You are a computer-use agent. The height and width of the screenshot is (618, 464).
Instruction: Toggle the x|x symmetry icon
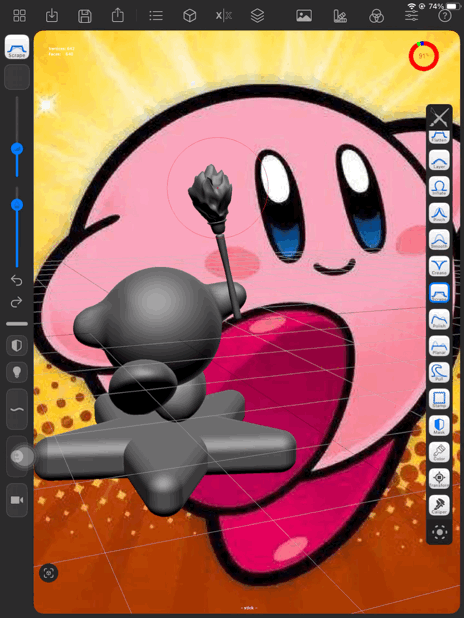click(x=224, y=16)
